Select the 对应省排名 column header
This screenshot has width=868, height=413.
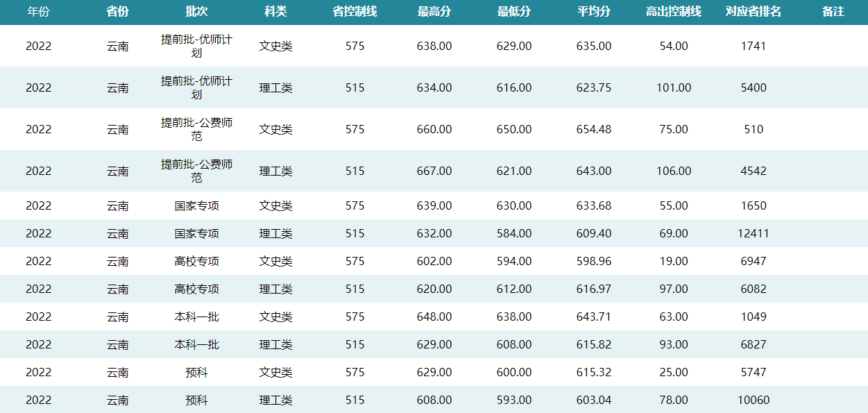coord(753,12)
